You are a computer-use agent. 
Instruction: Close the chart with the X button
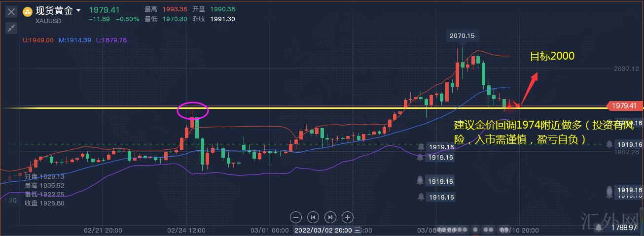(x=11, y=12)
